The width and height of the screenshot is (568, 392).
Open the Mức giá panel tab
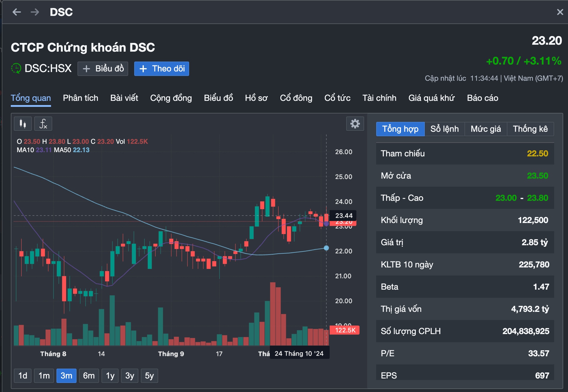coord(486,129)
